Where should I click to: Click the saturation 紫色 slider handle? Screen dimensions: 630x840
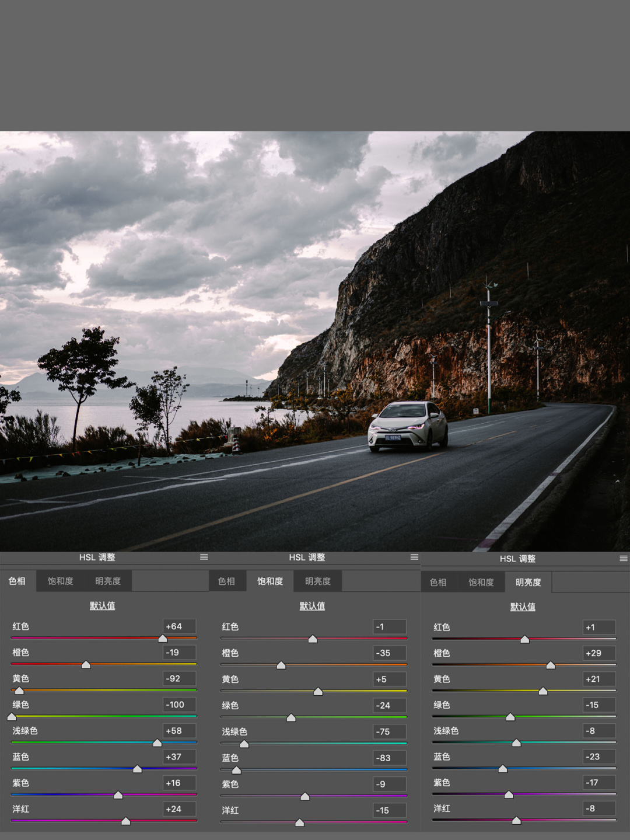click(305, 796)
